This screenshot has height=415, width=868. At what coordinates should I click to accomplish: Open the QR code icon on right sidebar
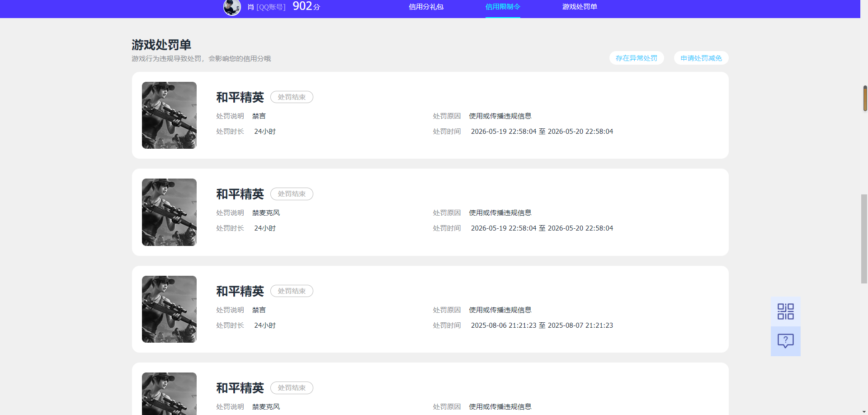pos(785,311)
